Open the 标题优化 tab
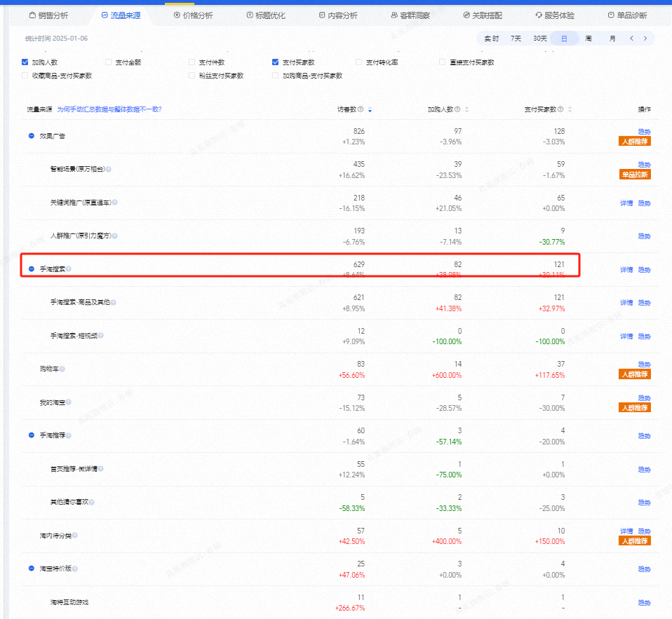Screen dimensions: 672x619 266,15
